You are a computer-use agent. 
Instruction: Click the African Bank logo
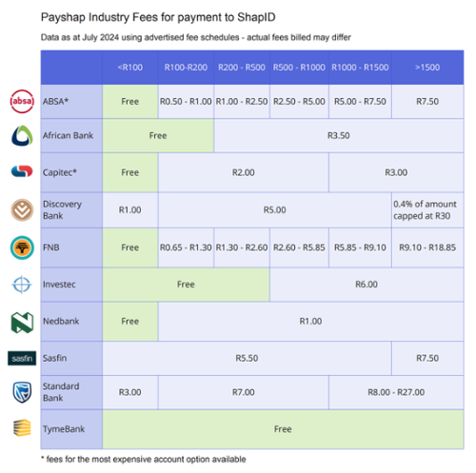click(x=22, y=135)
